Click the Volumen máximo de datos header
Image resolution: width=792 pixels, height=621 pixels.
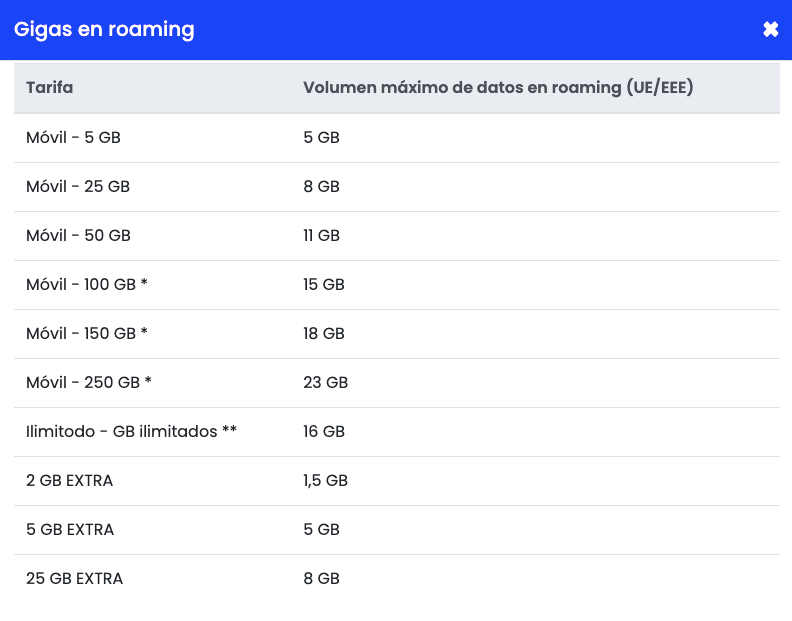498,88
